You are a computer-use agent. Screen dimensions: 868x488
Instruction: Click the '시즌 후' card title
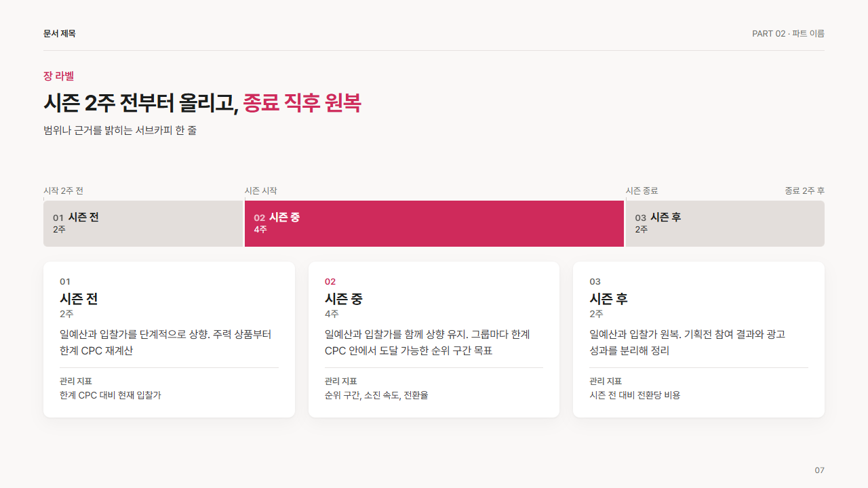(x=609, y=299)
